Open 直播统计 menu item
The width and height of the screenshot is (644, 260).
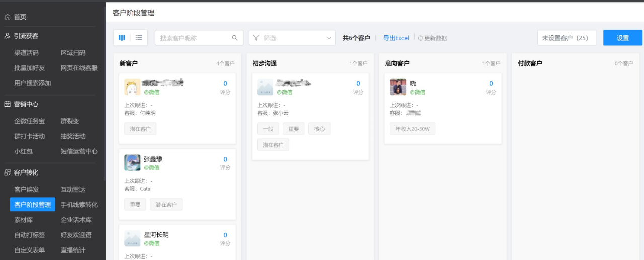point(73,250)
